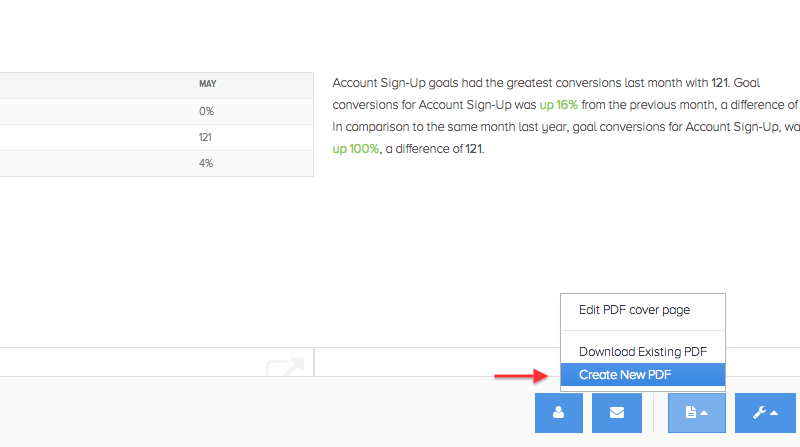This screenshot has width=800, height=447.
Task: Click the MAY column header
Action: pos(207,84)
